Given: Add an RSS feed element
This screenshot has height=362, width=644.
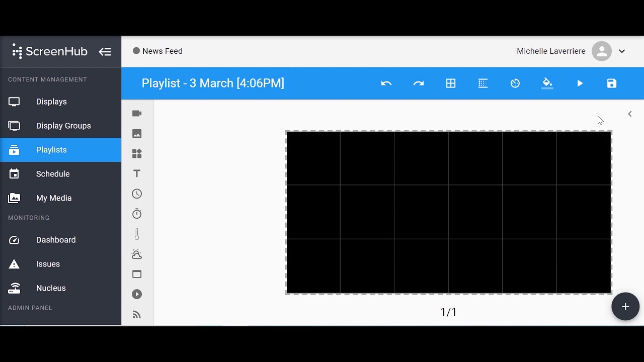Looking at the screenshot, I should pos(137,314).
